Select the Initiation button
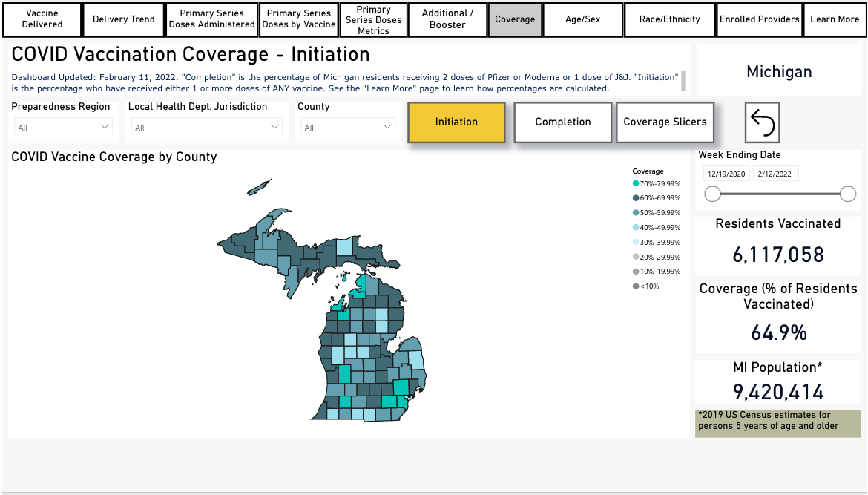 [x=456, y=122]
